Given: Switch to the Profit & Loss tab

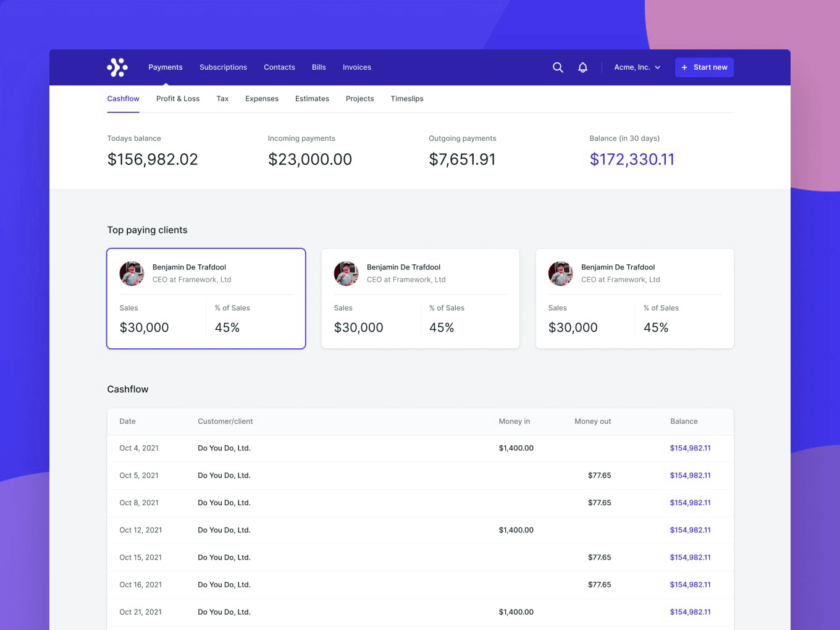Looking at the screenshot, I should (178, 99).
